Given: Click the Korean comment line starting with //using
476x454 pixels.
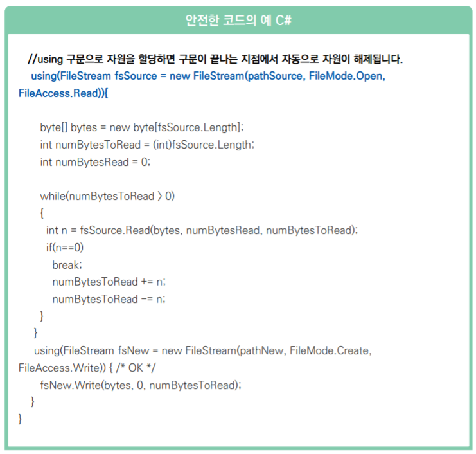Looking at the screenshot, I should tap(215, 59).
